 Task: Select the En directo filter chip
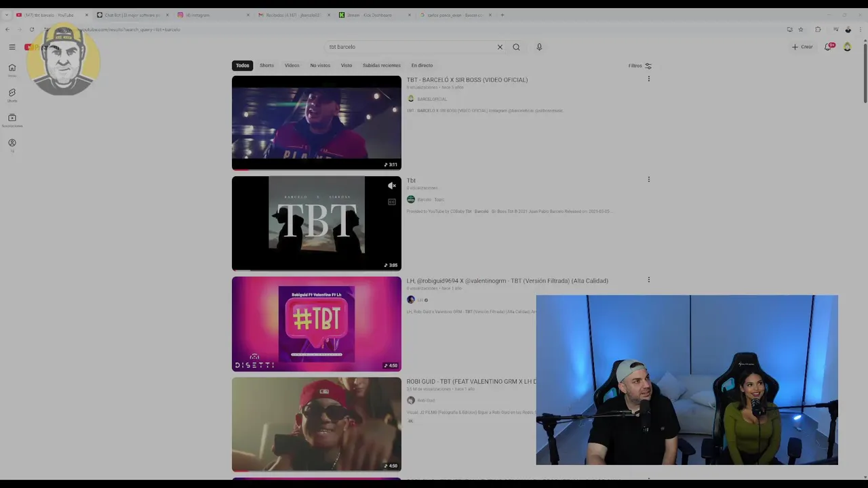(x=422, y=66)
